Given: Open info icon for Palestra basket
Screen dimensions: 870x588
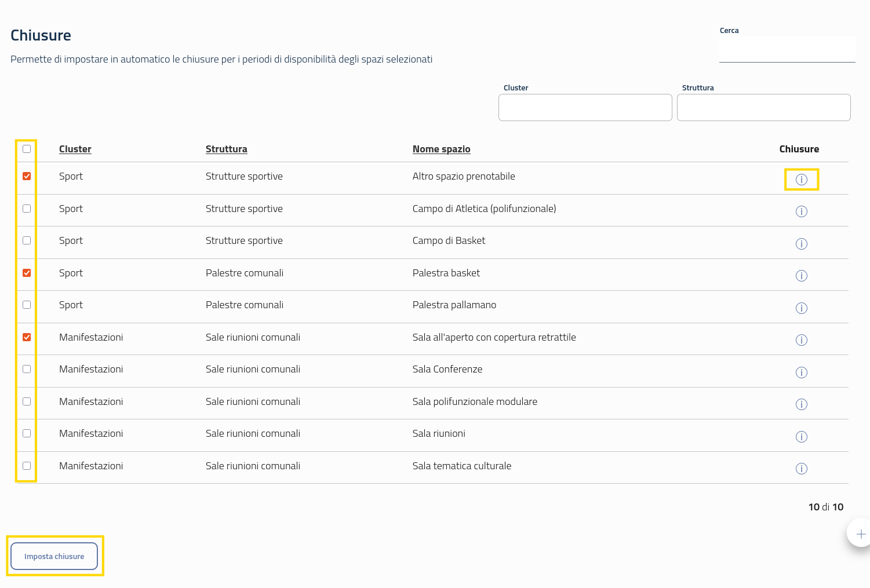Looking at the screenshot, I should click(801, 276).
